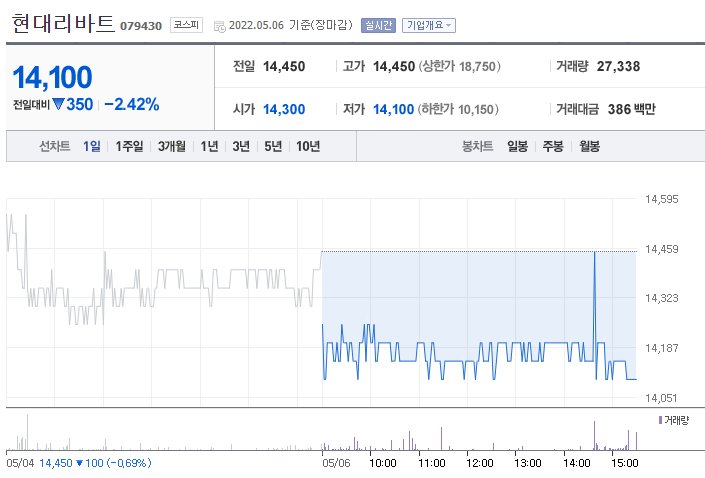Switch to the 3개월 line chart

point(171,146)
